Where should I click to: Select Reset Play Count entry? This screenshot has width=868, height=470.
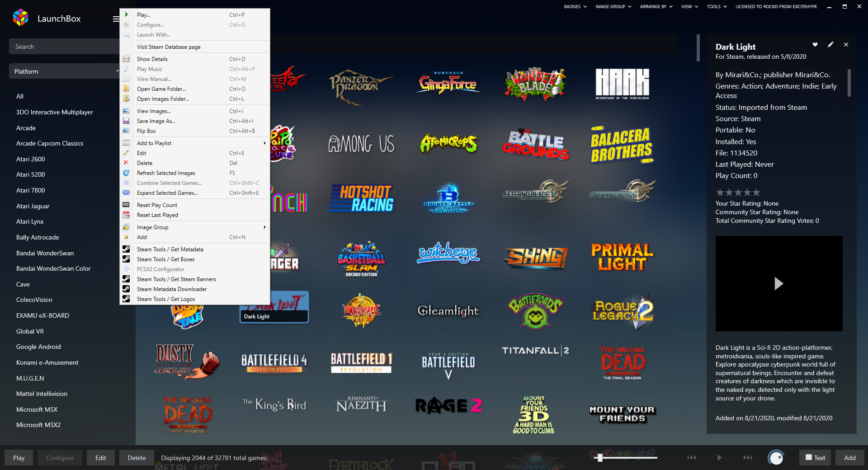[195, 205]
